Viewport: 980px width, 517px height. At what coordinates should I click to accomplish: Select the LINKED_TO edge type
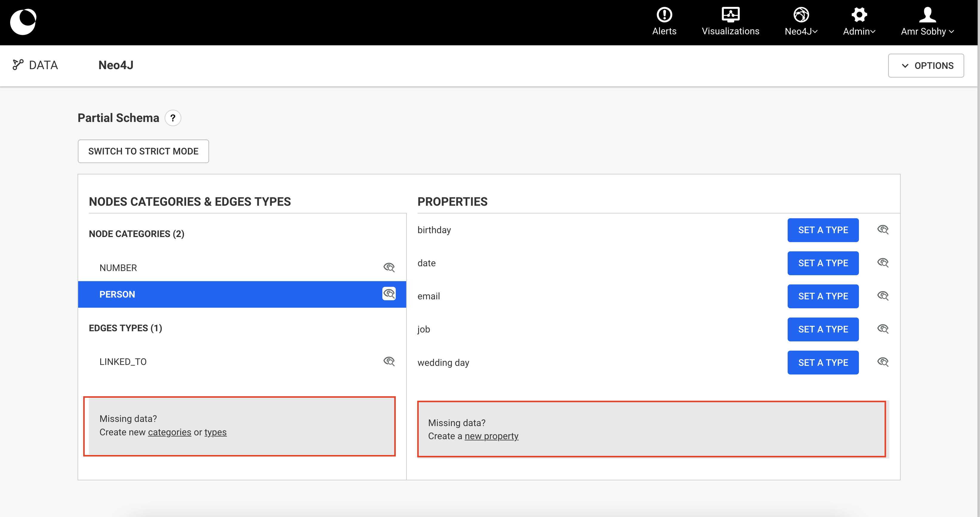[123, 362]
